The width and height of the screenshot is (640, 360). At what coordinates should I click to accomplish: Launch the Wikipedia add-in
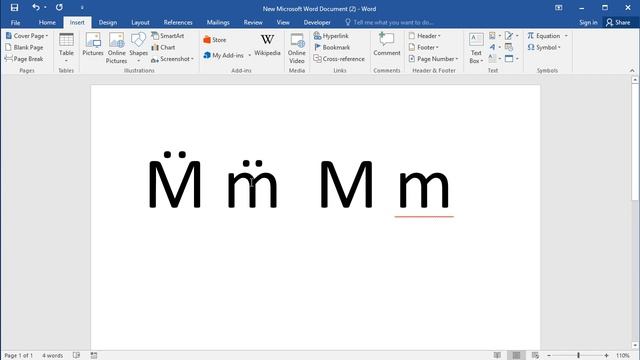[x=267, y=45]
